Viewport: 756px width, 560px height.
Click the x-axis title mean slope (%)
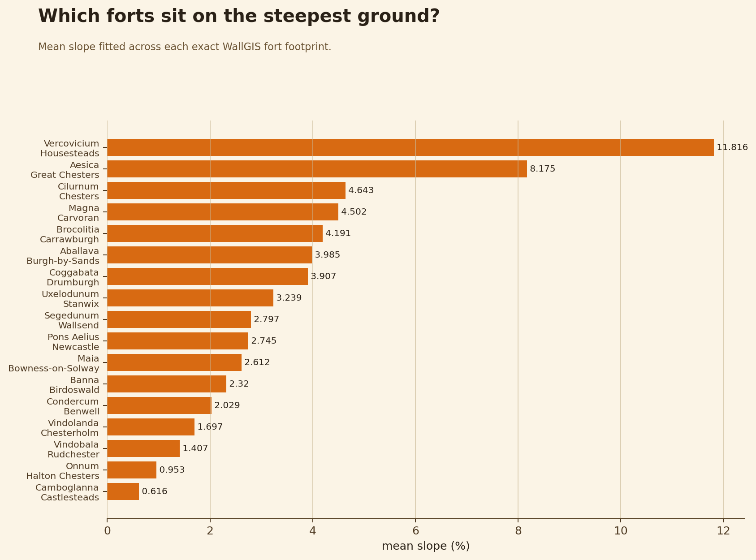(x=426, y=546)
